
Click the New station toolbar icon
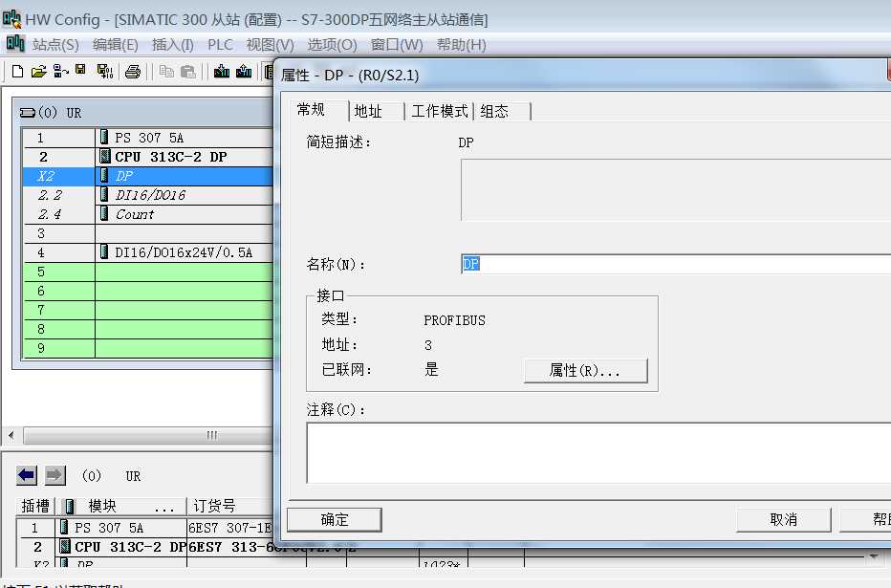(x=17, y=72)
